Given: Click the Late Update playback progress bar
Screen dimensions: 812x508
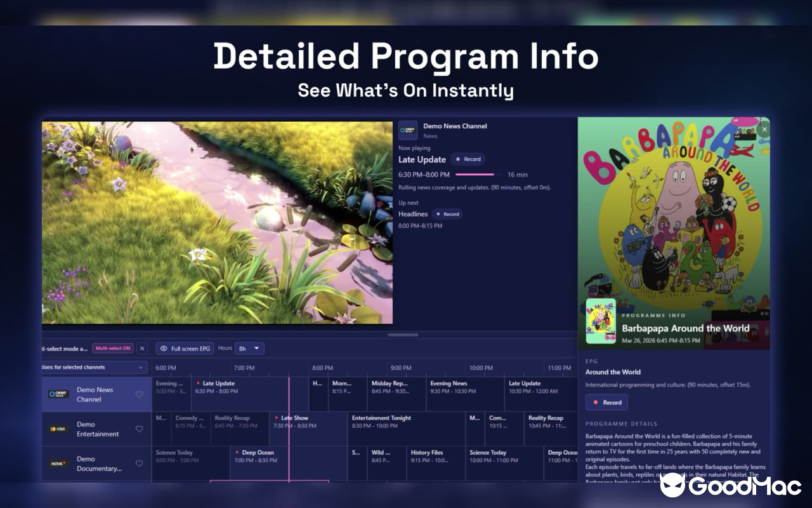Looking at the screenshot, I should tap(479, 175).
